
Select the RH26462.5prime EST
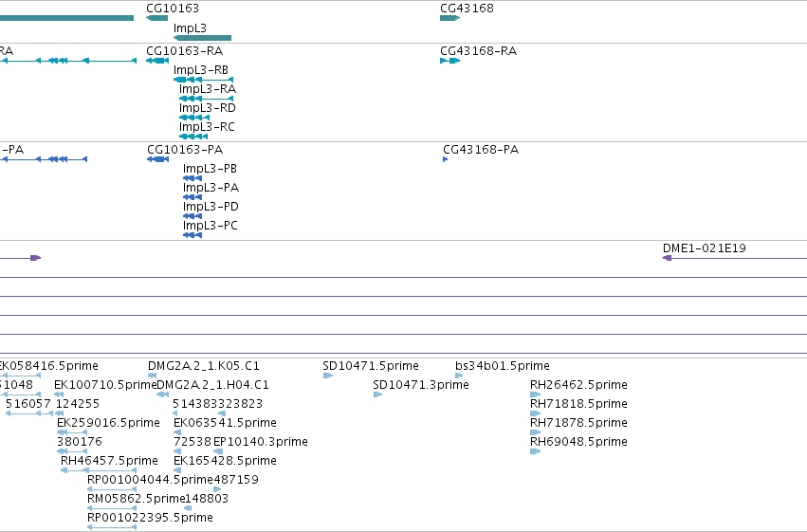(x=535, y=395)
